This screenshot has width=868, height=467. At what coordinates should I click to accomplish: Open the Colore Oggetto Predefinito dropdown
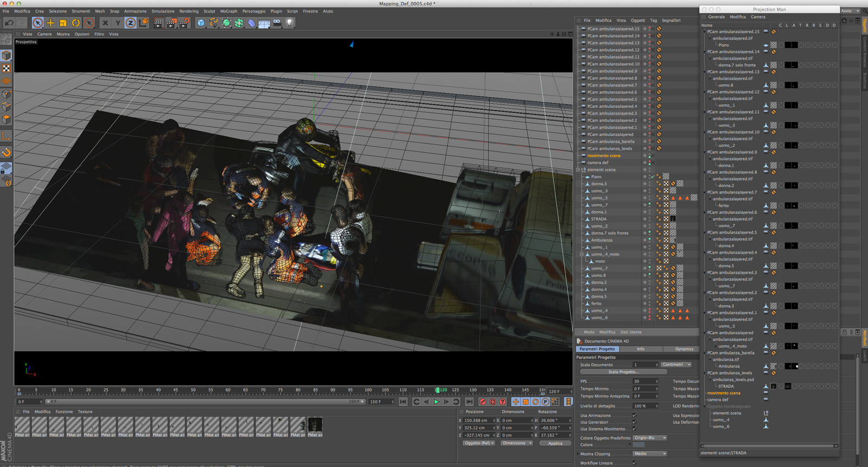tap(649, 438)
